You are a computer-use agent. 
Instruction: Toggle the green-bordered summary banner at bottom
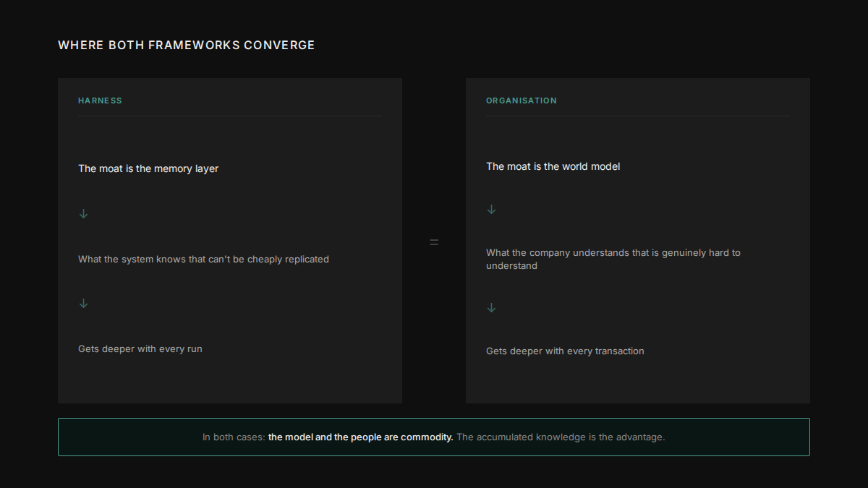tap(434, 437)
